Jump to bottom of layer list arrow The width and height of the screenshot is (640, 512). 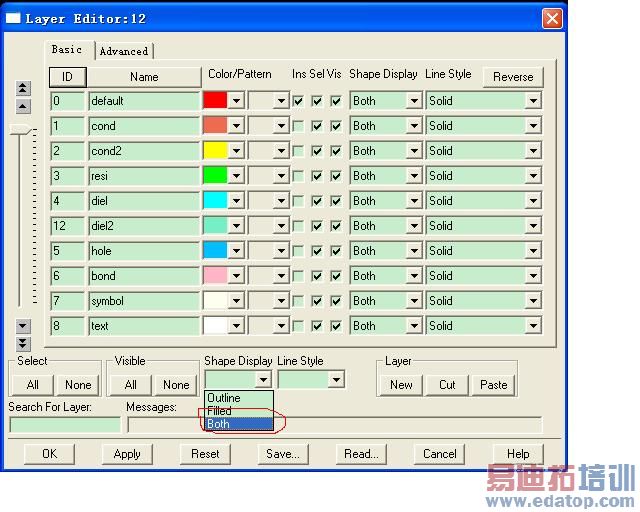[x=23, y=344]
